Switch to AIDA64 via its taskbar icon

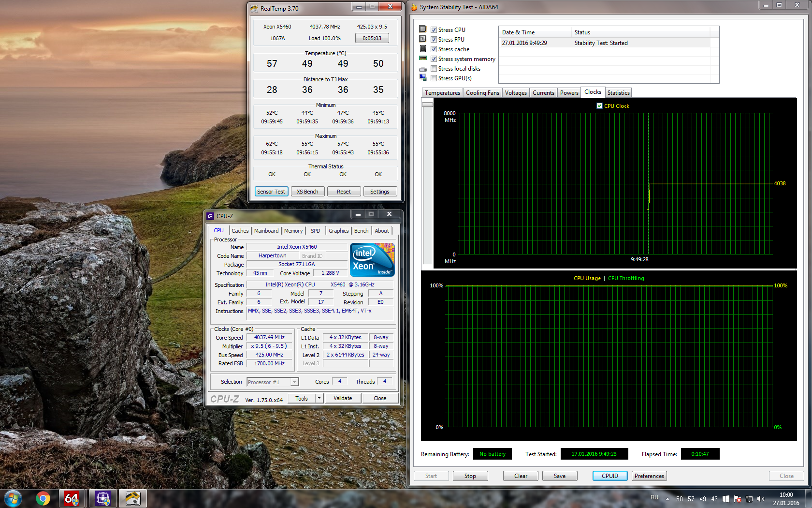tap(72, 498)
